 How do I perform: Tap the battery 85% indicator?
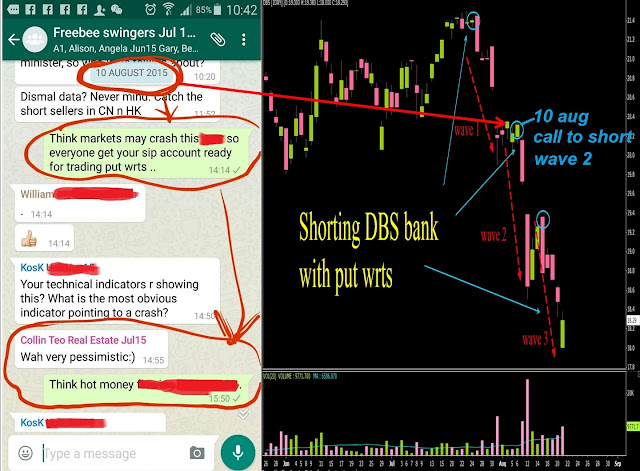pos(209,9)
